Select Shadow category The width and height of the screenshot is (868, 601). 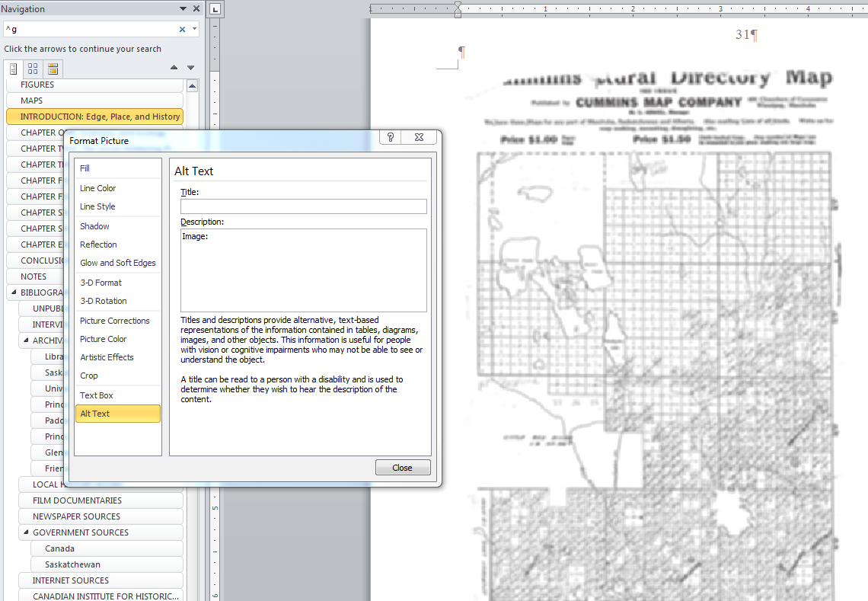click(118, 226)
